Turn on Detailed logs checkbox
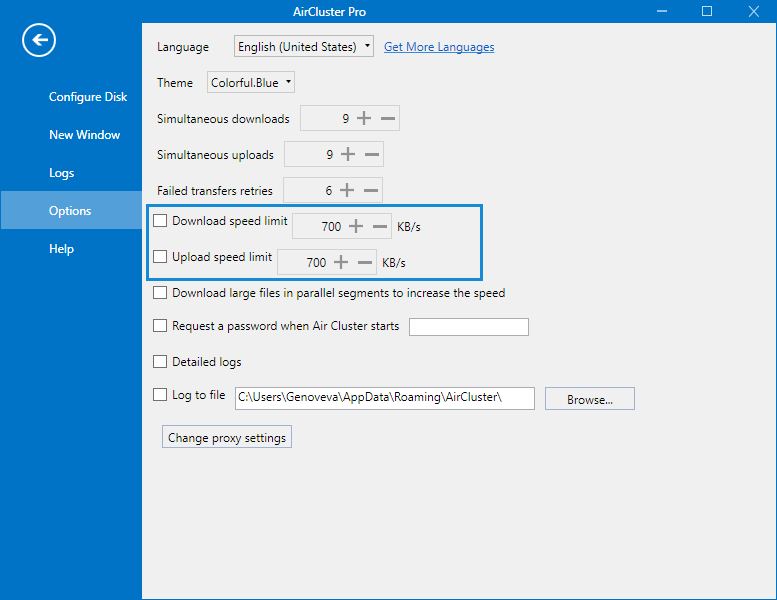 [160, 362]
